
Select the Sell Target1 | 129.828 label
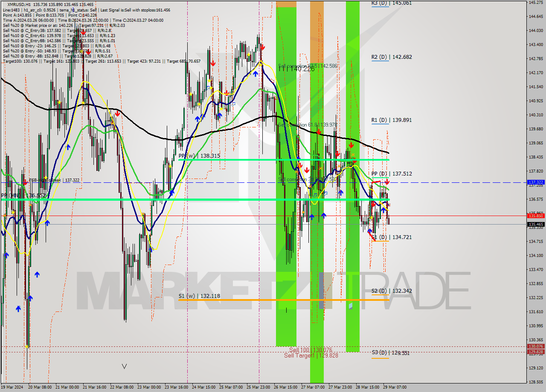pos(311,356)
